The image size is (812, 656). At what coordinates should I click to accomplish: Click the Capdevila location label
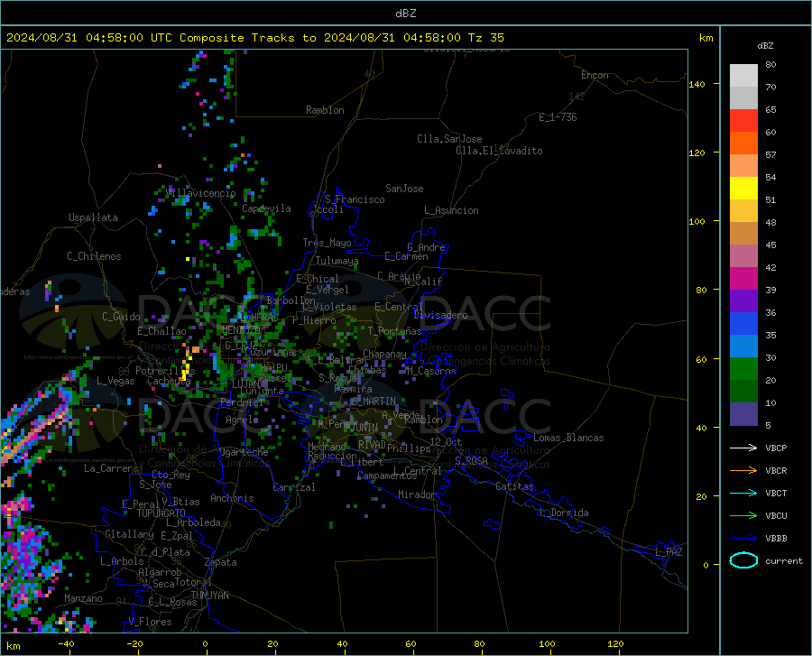click(x=266, y=208)
